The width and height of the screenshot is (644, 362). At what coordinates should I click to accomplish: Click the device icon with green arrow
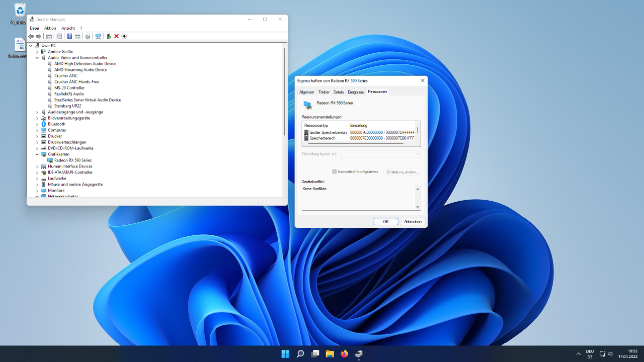(109, 36)
